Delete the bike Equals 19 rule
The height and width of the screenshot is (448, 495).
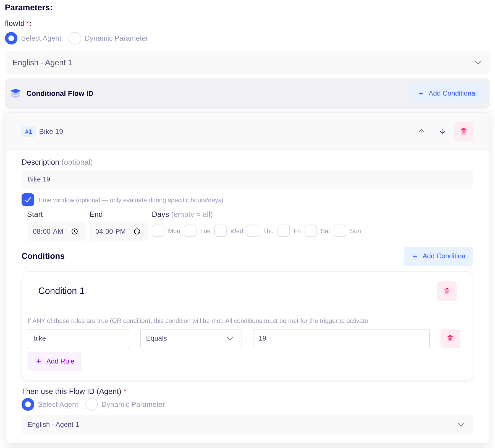click(x=450, y=339)
